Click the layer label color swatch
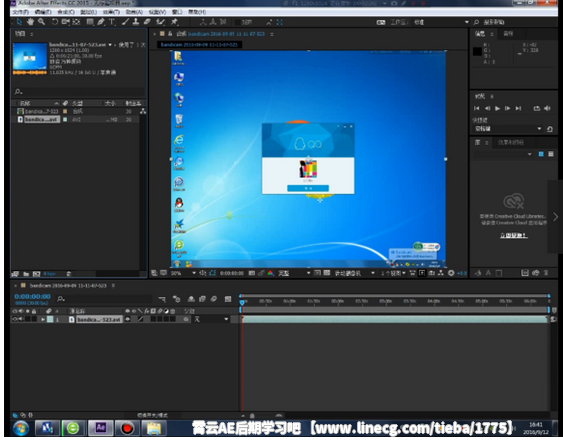The height and width of the screenshot is (447, 563). 50,319
